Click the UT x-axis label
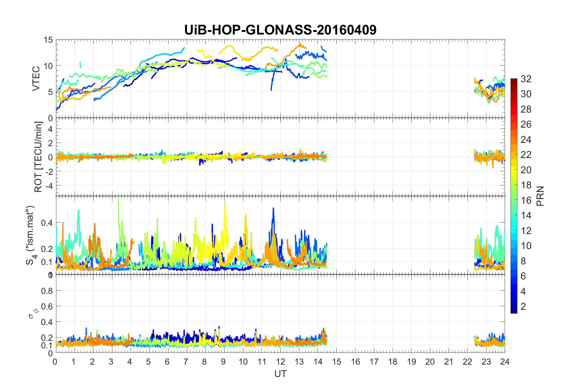 [x=280, y=374]
